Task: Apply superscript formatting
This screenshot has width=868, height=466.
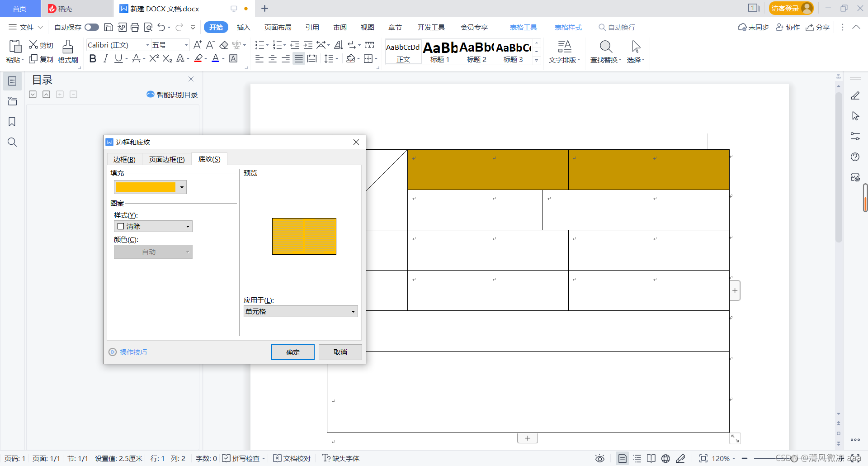Action: [x=154, y=58]
